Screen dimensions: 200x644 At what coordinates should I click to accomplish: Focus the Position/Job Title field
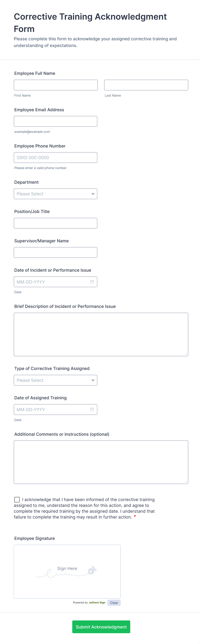pyautogui.click(x=55, y=223)
